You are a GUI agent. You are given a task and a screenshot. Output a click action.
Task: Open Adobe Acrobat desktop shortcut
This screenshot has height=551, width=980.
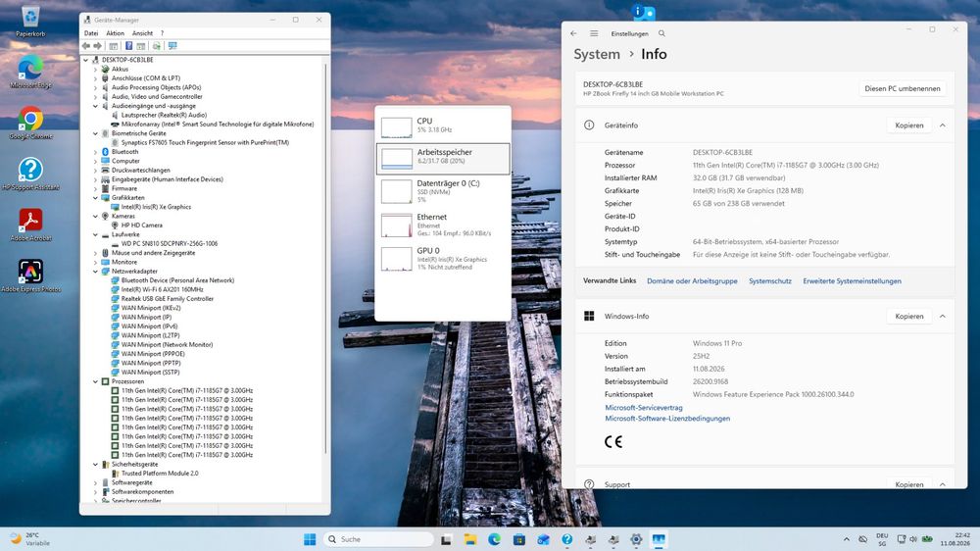click(30, 225)
